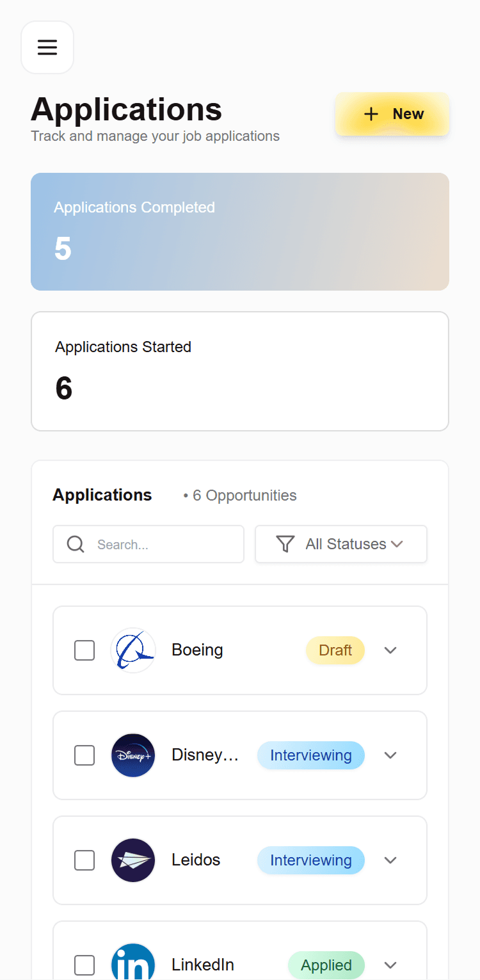Screen dimensions: 480x980
Task: Click the LinkedIn logo
Action: (133, 963)
